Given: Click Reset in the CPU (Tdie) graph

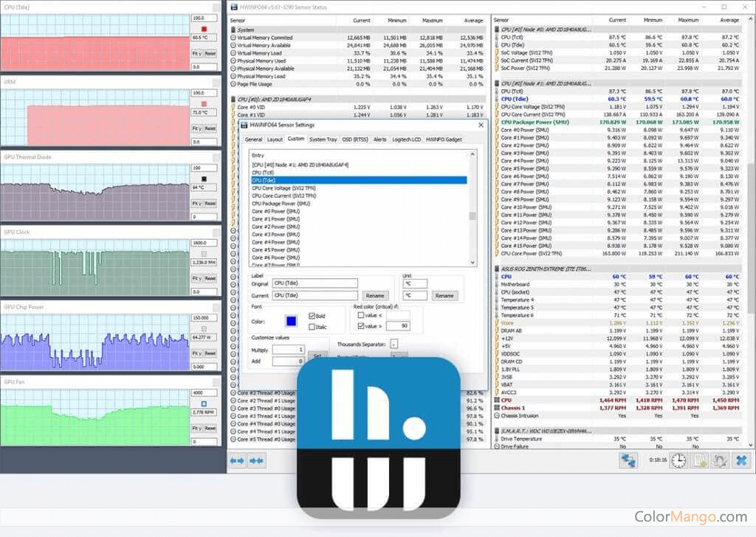Looking at the screenshot, I should click(x=210, y=53).
